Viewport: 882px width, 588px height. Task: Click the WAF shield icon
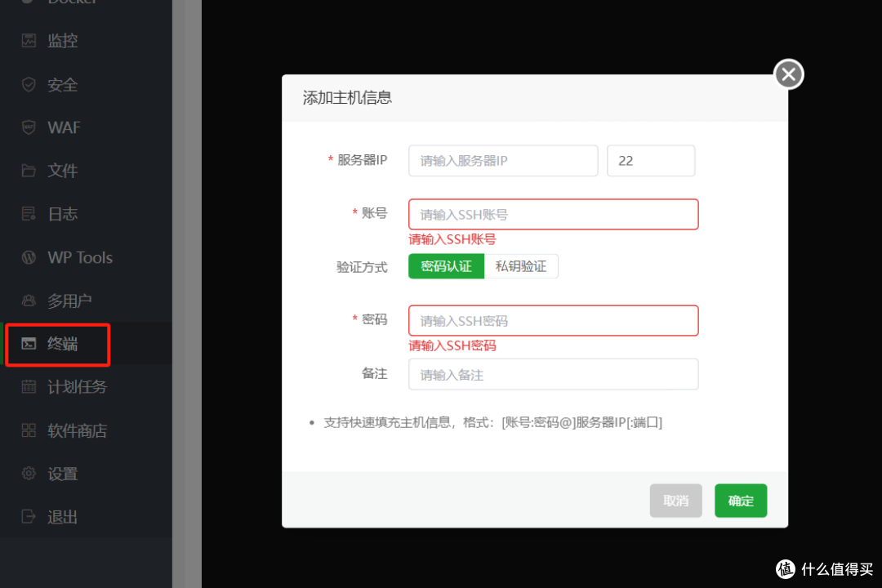point(29,127)
